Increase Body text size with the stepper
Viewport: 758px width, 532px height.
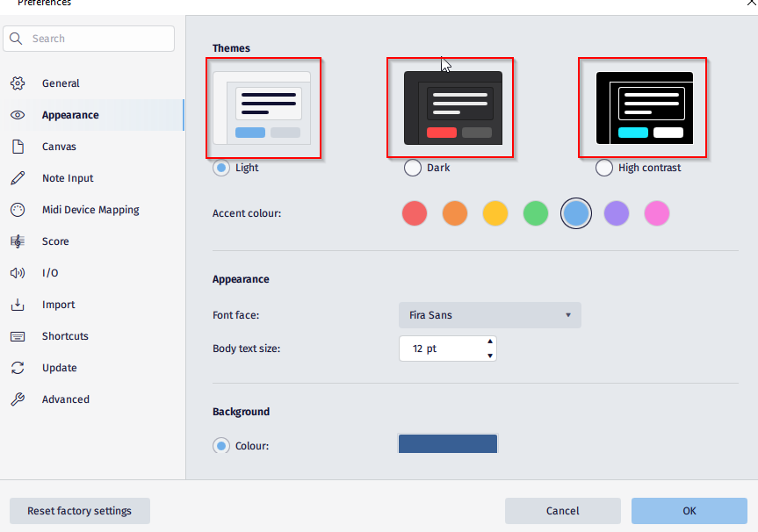[x=489, y=343]
